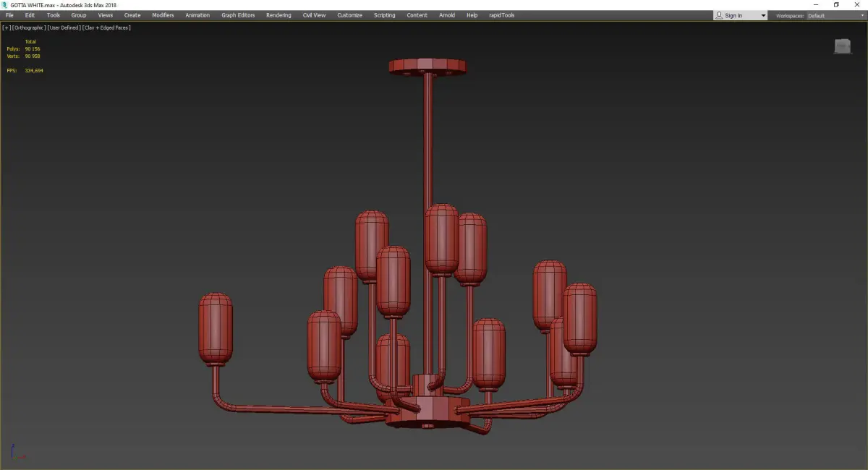Click the Verts statistic value 90 958
This screenshot has height=470, width=868.
[33, 56]
